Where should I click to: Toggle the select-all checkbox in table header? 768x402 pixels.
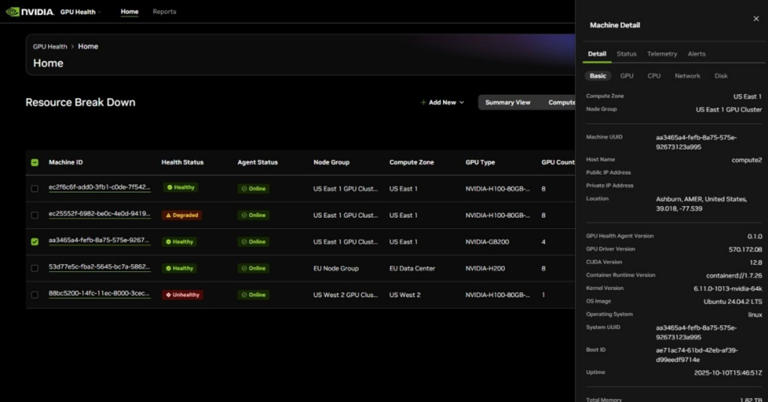(35, 163)
